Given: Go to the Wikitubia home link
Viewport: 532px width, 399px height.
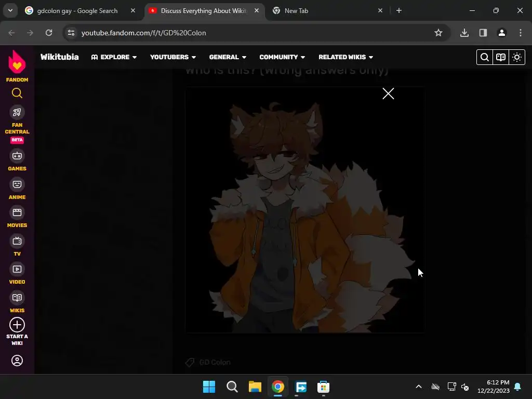Looking at the screenshot, I should pyautogui.click(x=60, y=57).
